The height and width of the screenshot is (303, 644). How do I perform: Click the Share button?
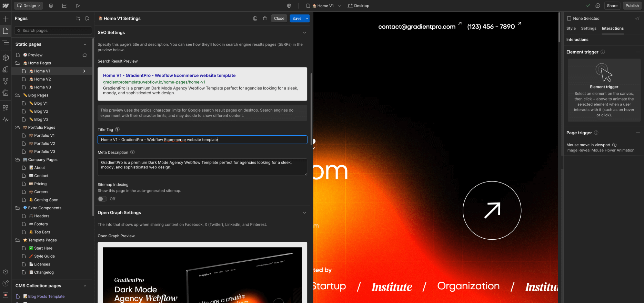[612, 6]
